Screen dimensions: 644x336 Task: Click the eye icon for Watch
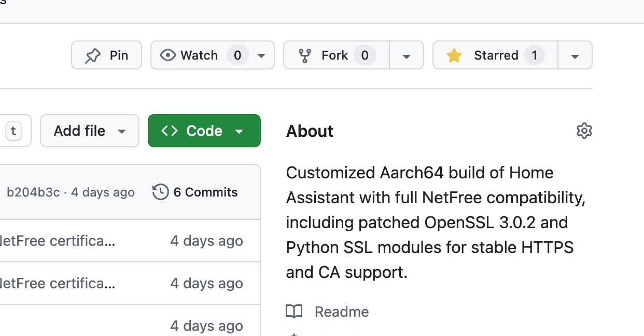167,55
